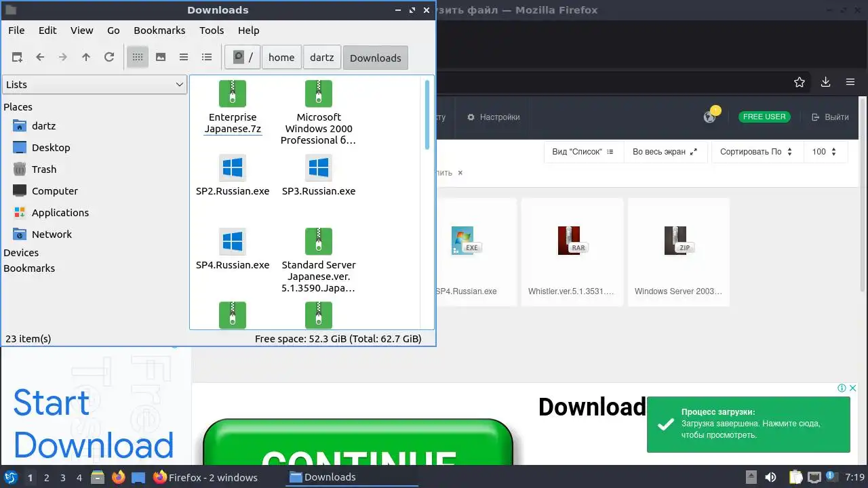
Task: Launch file manager from taskbar quicklaunch
Action: tap(98, 477)
